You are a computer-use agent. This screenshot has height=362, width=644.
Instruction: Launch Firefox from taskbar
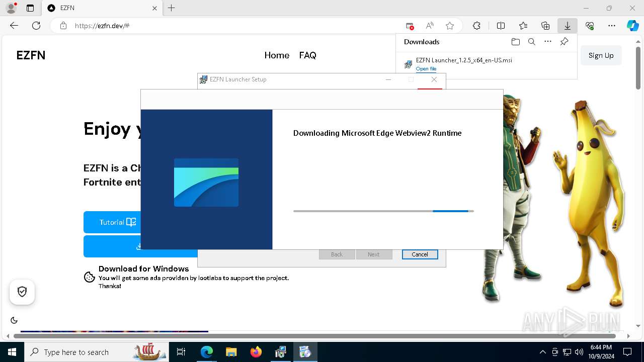[x=256, y=352]
